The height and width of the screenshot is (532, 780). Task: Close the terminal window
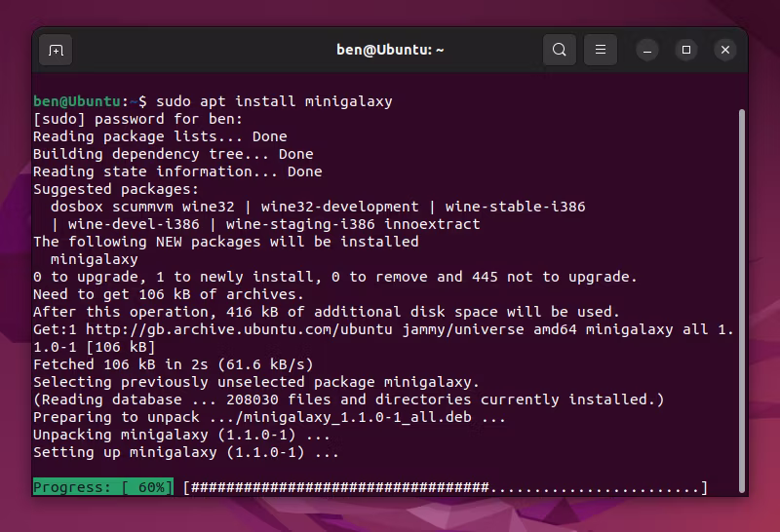(724, 50)
